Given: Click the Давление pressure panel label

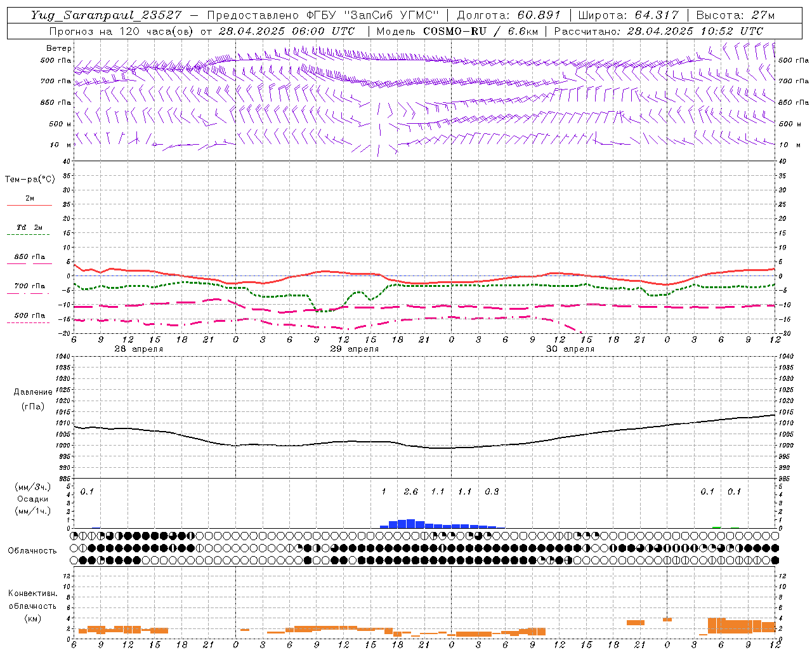Looking at the screenshot, I should click(x=33, y=392).
